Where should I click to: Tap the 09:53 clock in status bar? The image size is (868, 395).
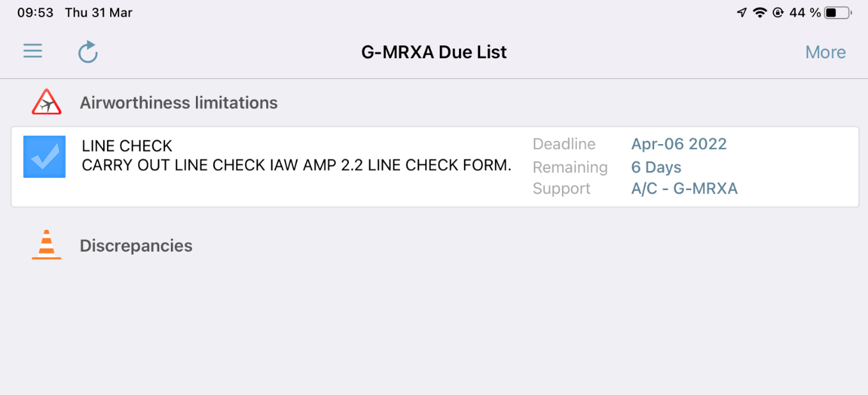[35, 13]
